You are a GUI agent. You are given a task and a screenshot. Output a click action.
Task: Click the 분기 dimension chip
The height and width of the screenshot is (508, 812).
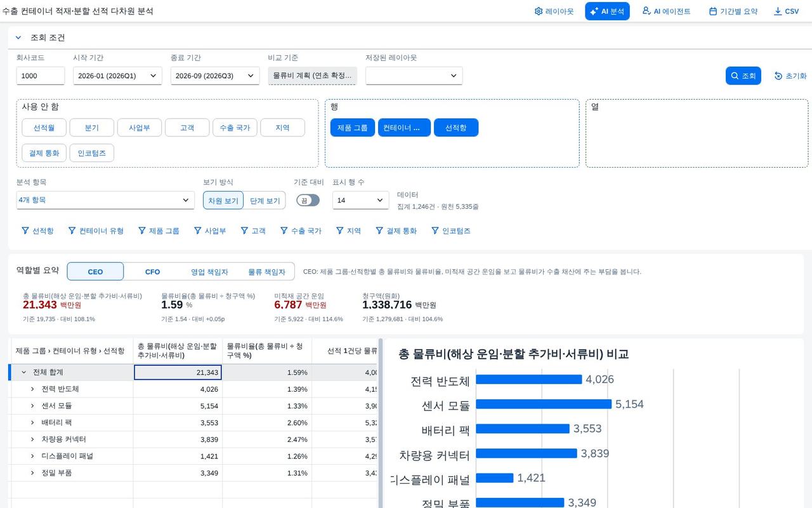[x=91, y=128]
